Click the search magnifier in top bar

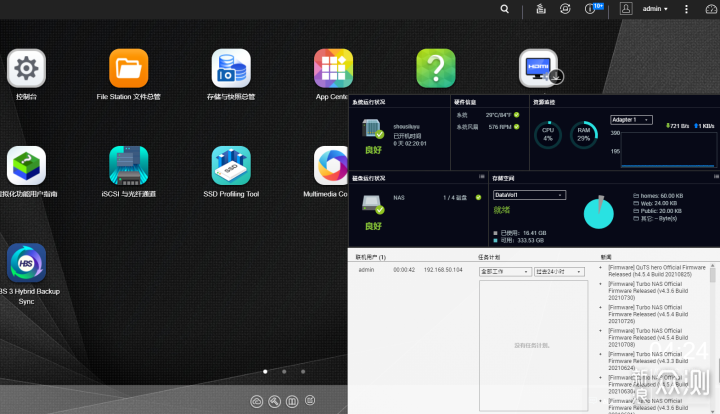(505, 9)
